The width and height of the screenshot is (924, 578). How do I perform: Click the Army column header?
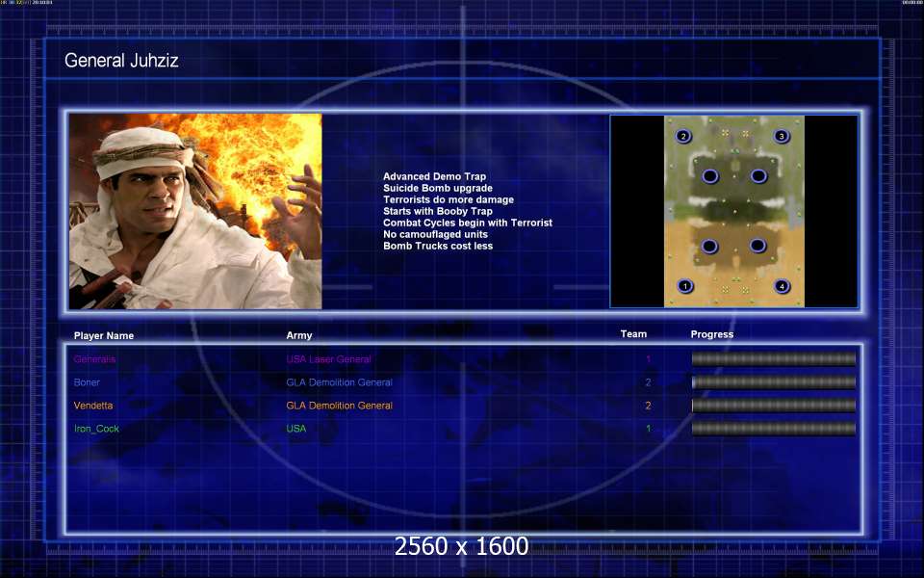(299, 335)
